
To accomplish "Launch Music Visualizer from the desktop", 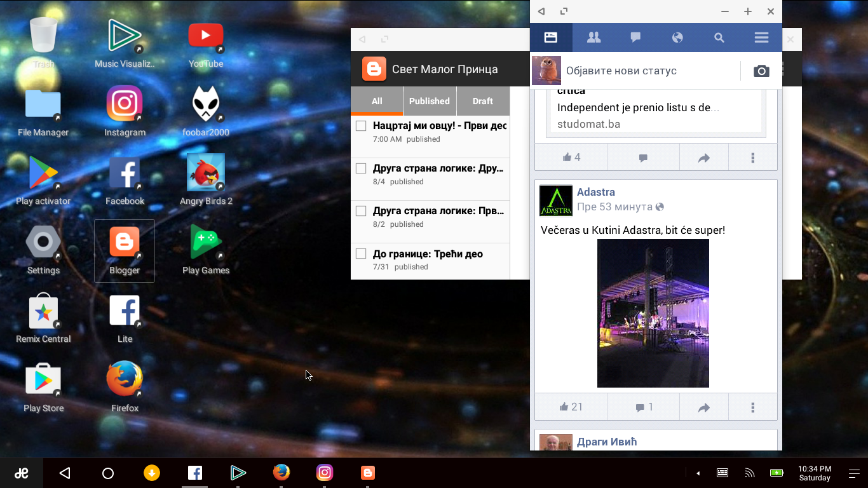I will (x=125, y=42).
